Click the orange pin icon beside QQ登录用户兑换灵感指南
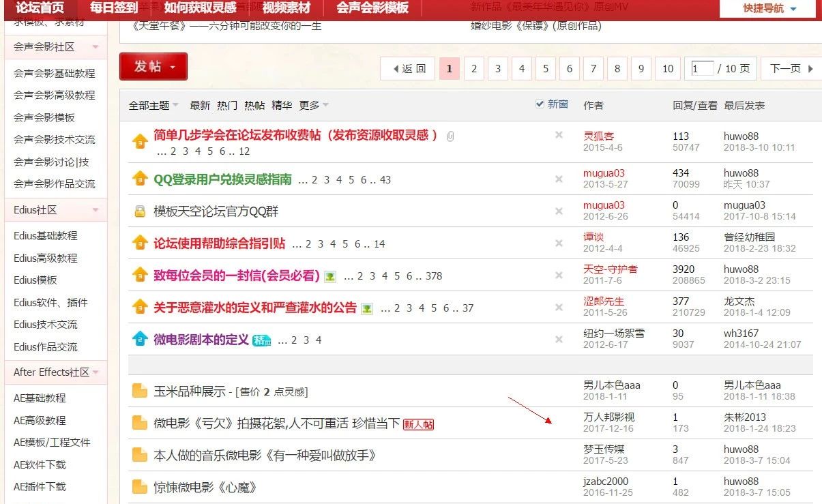This screenshot has width=822, height=504. click(139, 177)
